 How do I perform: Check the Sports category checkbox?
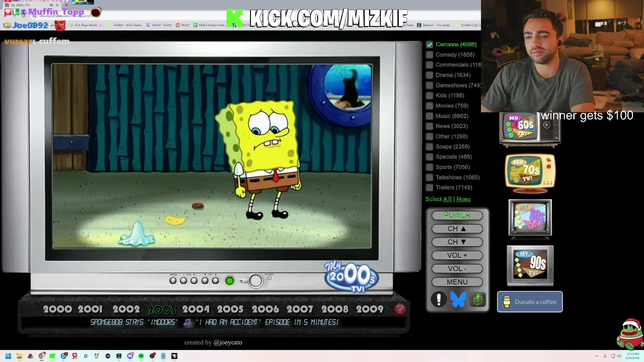click(x=429, y=167)
